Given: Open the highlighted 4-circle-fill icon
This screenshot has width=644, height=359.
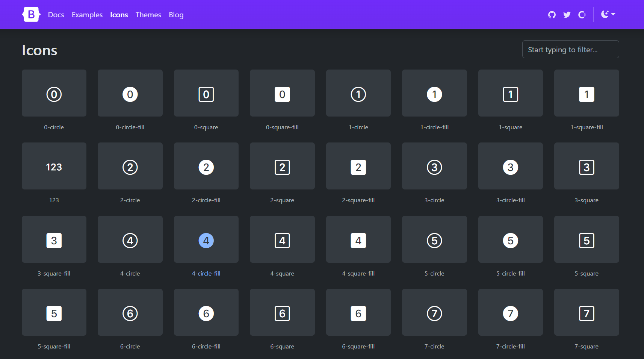Looking at the screenshot, I should [x=206, y=239].
